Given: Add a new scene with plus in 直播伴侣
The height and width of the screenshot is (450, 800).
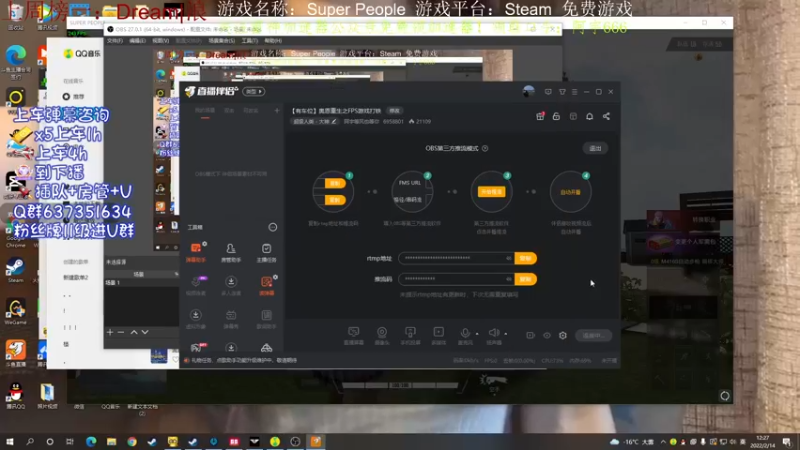Looking at the screenshot, I should pos(277,110).
